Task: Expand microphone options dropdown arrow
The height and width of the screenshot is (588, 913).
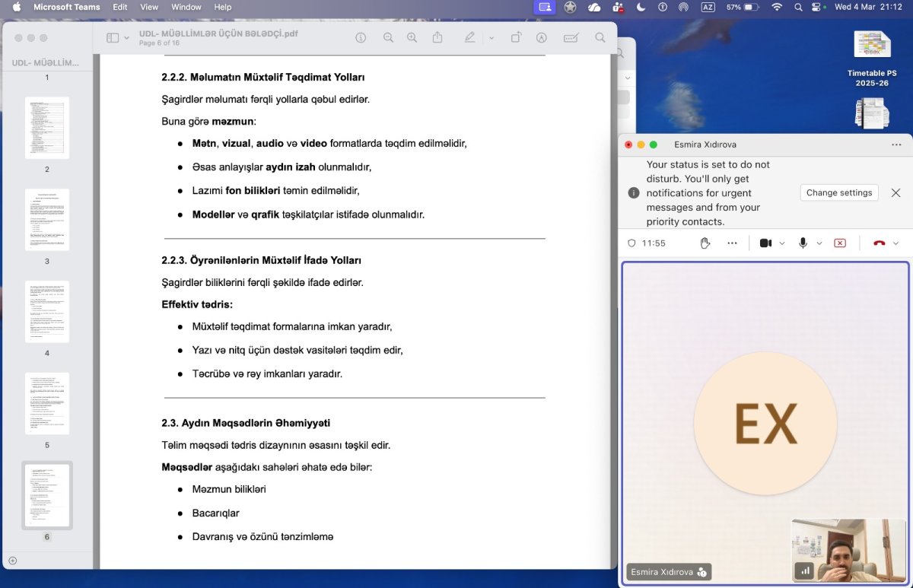Action: [819, 243]
